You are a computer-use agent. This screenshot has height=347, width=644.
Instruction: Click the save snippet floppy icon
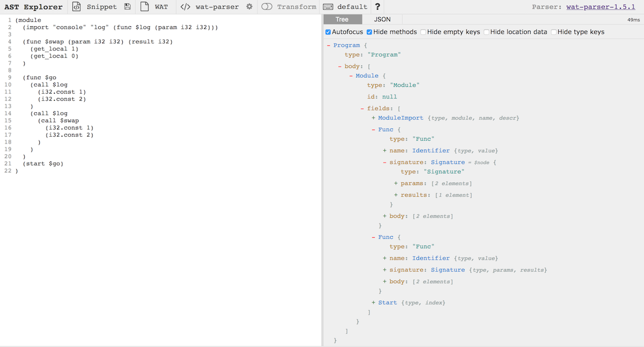pyautogui.click(x=128, y=7)
